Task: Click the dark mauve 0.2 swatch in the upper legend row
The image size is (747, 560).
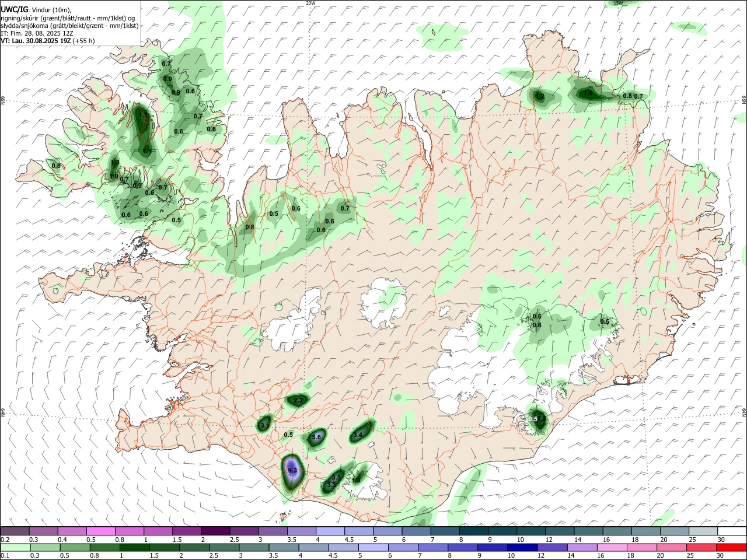Action: [x=15, y=531]
